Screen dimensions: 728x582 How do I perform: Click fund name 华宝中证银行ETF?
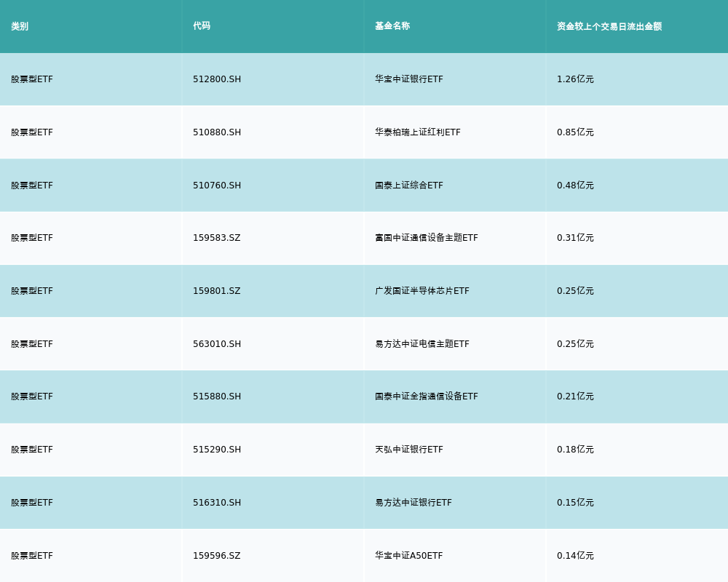click(x=409, y=79)
